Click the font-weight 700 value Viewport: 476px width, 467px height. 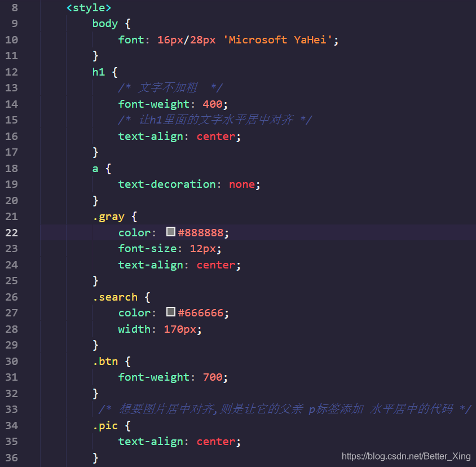point(213,377)
